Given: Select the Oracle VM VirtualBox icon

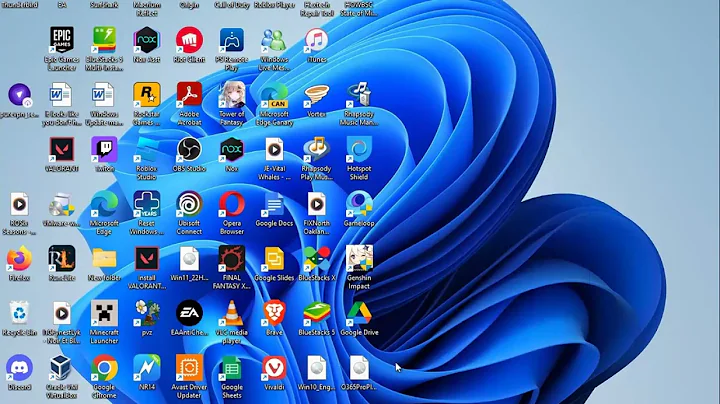Looking at the screenshot, I should coord(62,368).
